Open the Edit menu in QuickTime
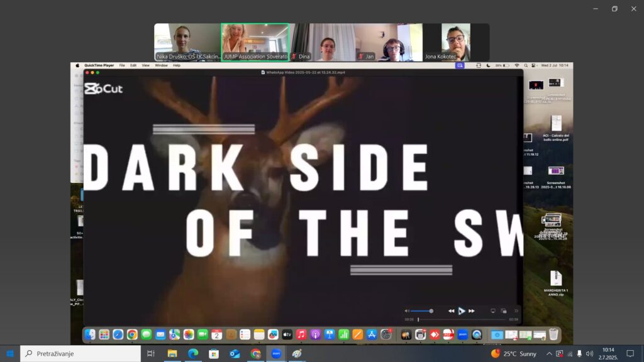The height and width of the screenshot is (362, 644). click(133, 65)
